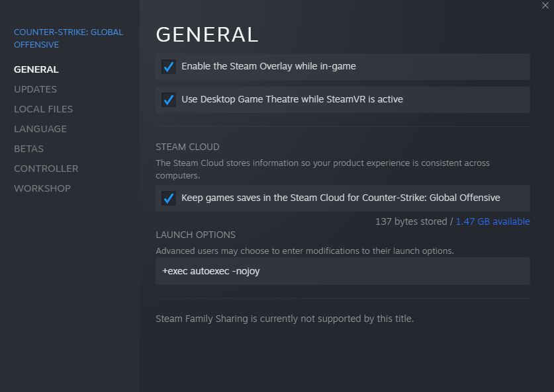
Task: Toggle the Steam Overlay checkbox
Action: [x=169, y=67]
